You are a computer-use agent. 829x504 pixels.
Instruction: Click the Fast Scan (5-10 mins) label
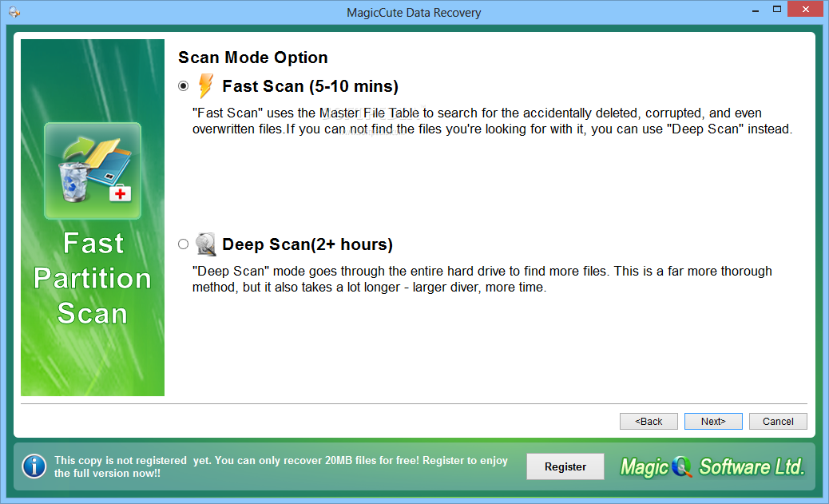coord(311,86)
